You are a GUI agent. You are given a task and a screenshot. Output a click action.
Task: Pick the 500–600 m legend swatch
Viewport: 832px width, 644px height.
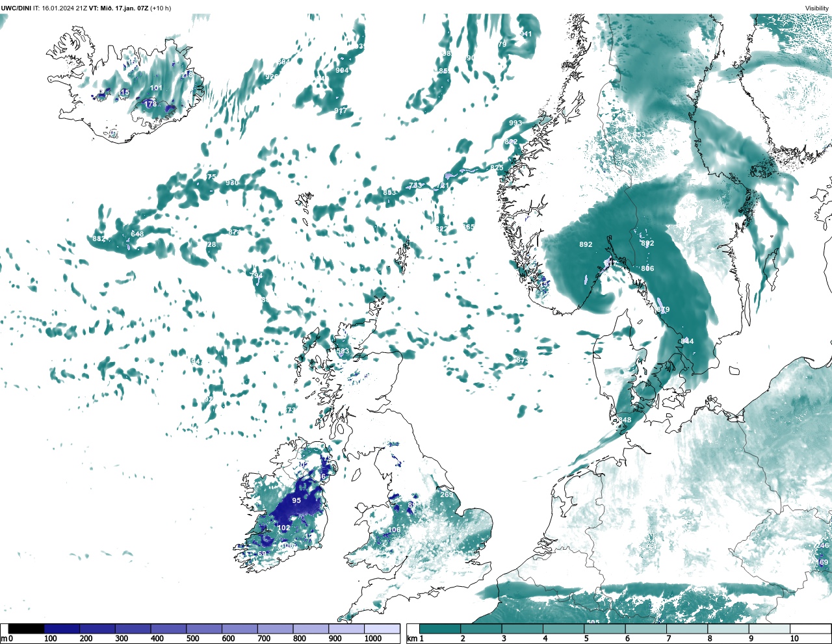[x=204, y=629]
